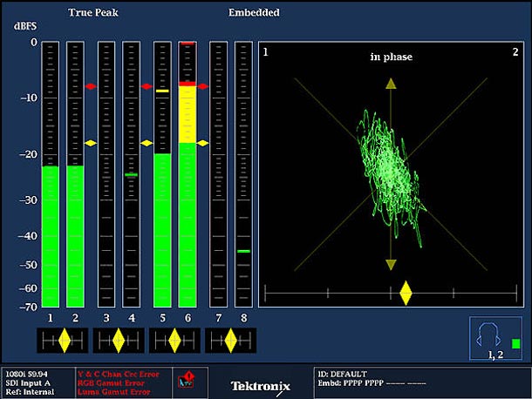Click the 'Luma Gamut Error' message

[x=113, y=392]
